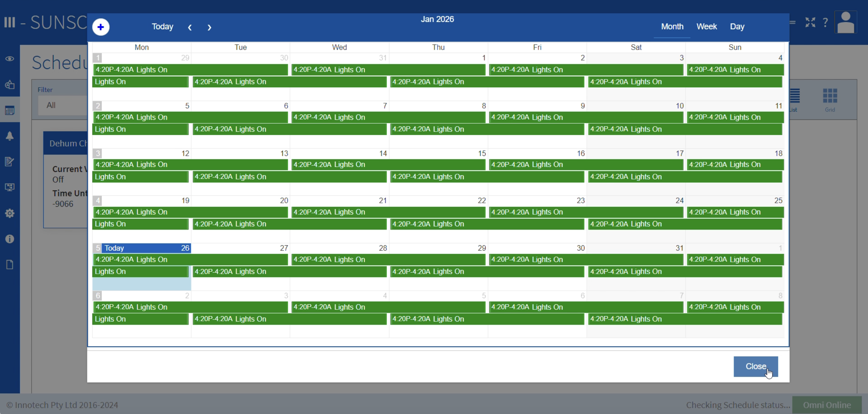Click the Today 26 date cell header
This screenshot has width=868, height=414.
[146, 248]
